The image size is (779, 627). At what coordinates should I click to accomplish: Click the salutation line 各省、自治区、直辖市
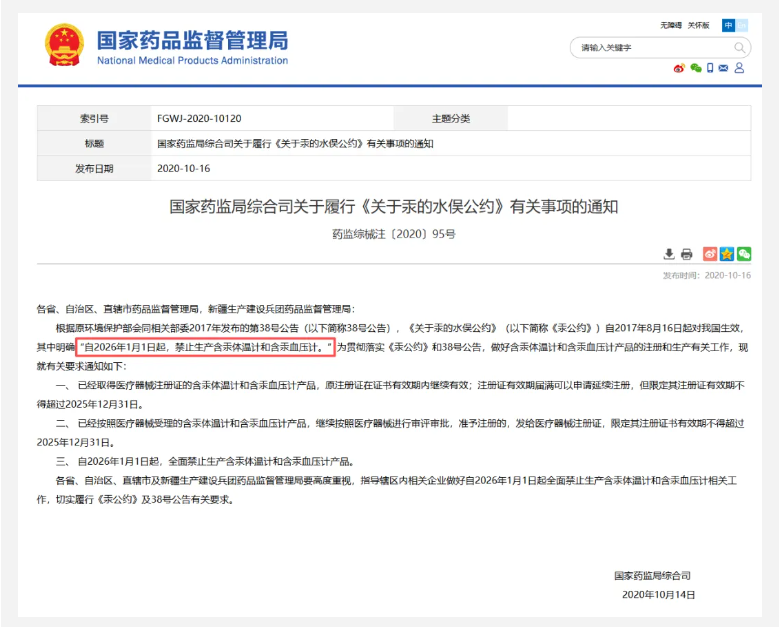pyautogui.click(x=196, y=309)
